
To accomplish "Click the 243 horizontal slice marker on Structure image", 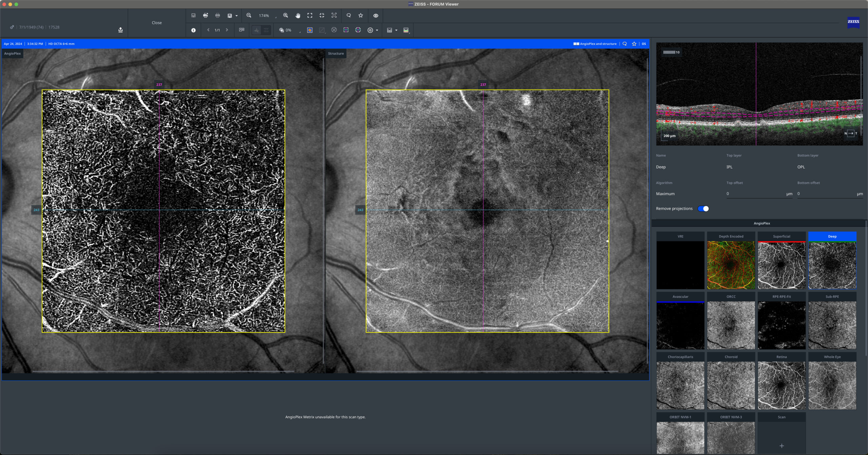I will coord(360,210).
